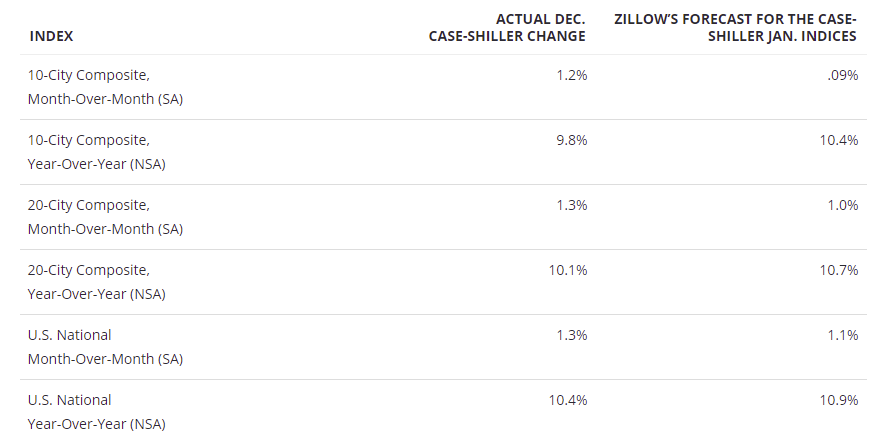This screenshot has height=446, width=871.
Task: Select the 10-City Composite Month-Over-Month row label
Action: (x=106, y=87)
